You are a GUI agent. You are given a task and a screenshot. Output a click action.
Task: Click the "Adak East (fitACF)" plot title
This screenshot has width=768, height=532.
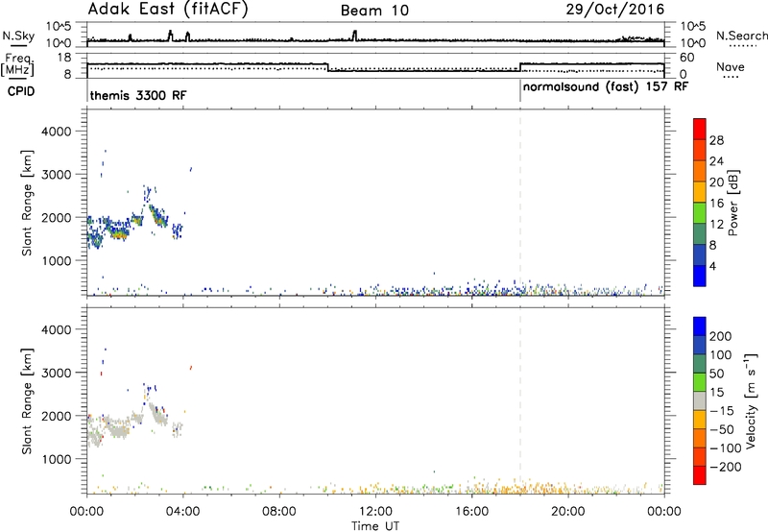click(167, 10)
